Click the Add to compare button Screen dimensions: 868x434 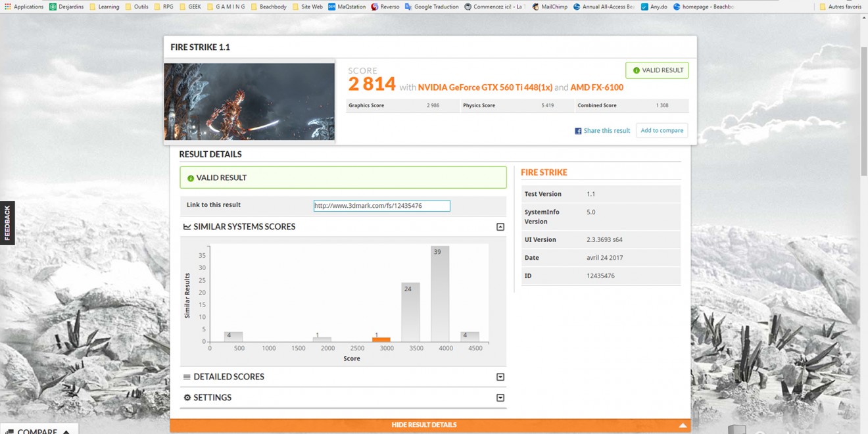[662, 130]
